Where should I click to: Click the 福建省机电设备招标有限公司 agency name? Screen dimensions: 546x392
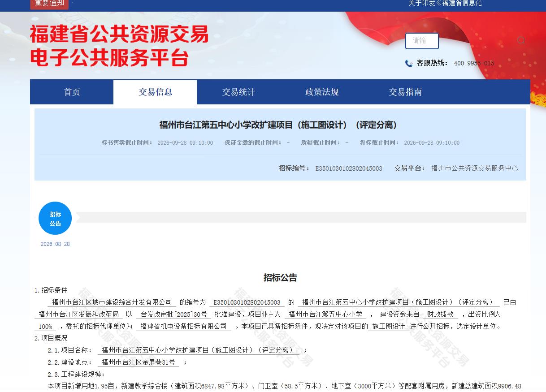184,326
